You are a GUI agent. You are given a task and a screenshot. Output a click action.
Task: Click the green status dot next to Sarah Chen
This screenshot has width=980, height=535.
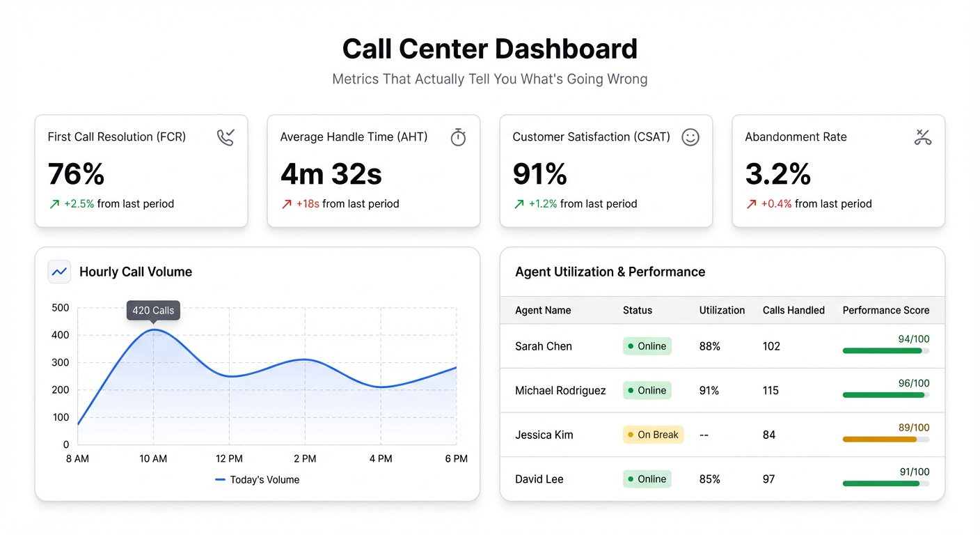632,346
